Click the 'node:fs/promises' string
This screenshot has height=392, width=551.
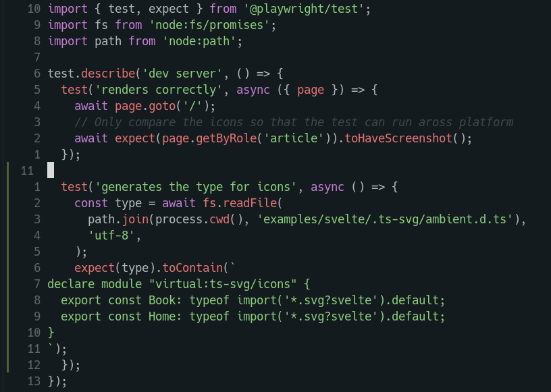pos(209,25)
